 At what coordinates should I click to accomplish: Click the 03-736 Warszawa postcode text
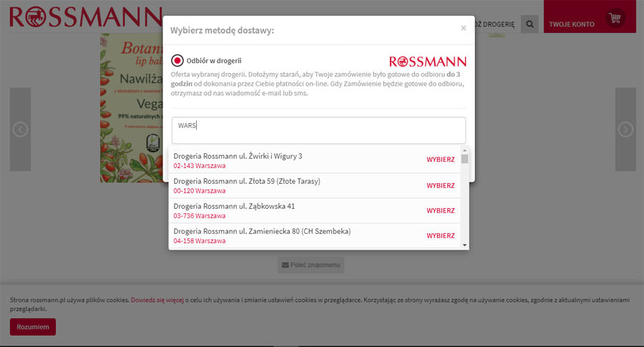[199, 216]
